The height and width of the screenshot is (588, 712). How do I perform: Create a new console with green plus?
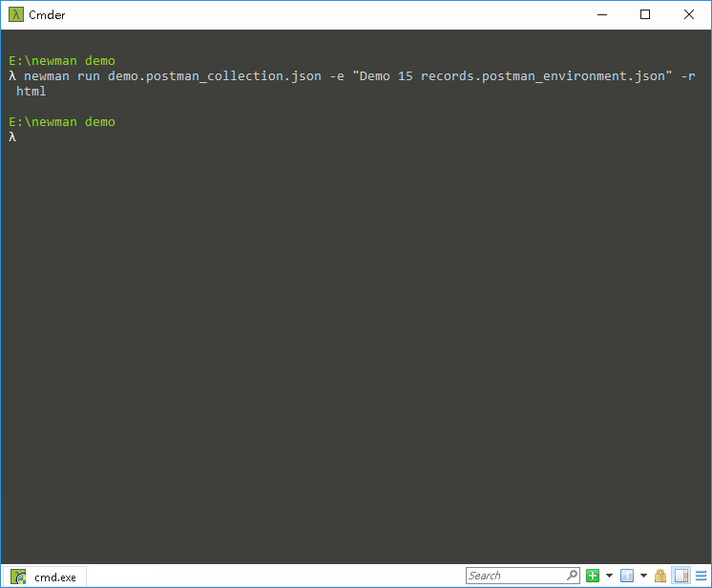pyautogui.click(x=593, y=576)
